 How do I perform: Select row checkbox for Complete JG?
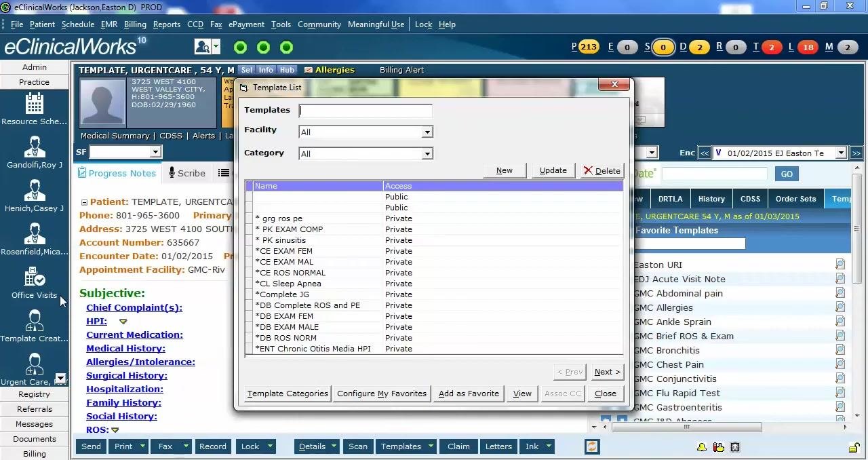click(x=249, y=294)
